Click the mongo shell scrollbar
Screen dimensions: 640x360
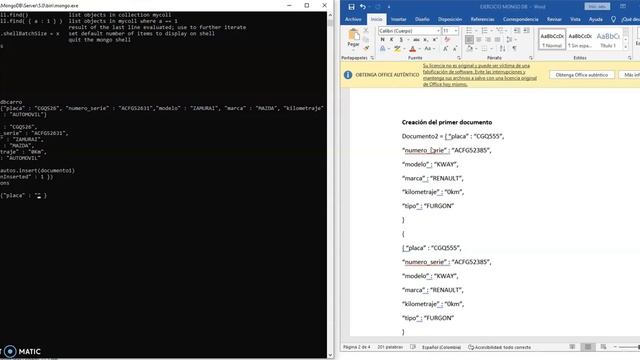click(330, 184)
